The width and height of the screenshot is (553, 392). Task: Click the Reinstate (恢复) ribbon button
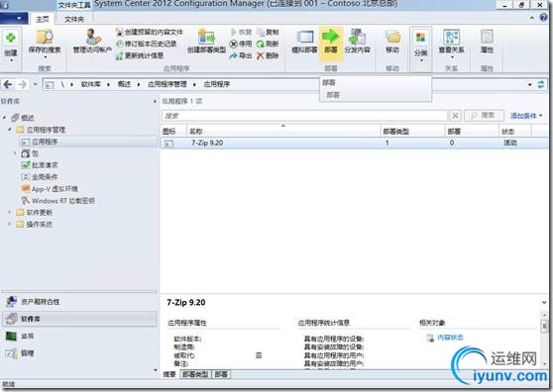tap(241, 32)
